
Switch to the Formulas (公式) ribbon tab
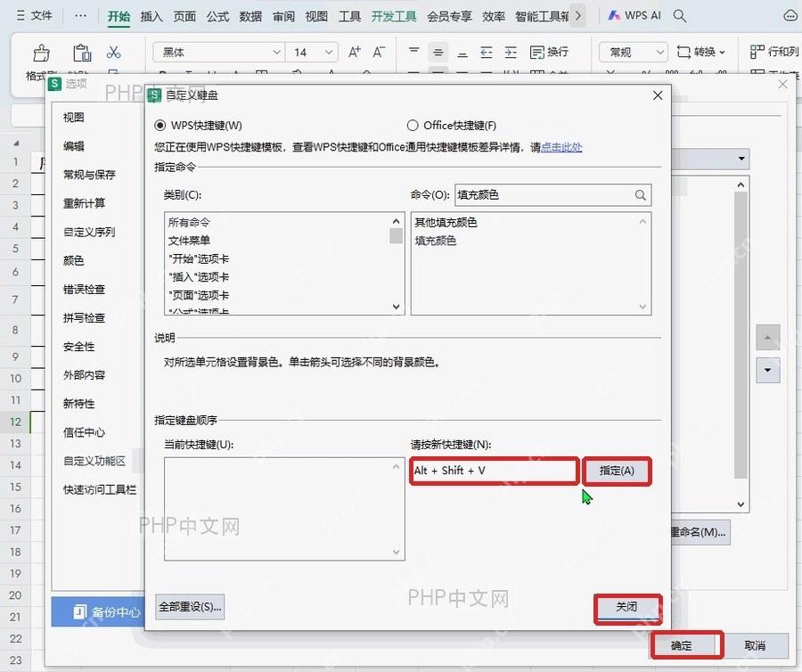click(217, 16)
